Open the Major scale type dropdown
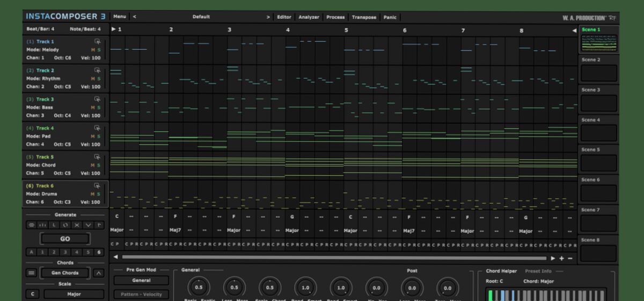Image resolution: width=644 pixels, height=301 pixels. [x=74, y=294]
